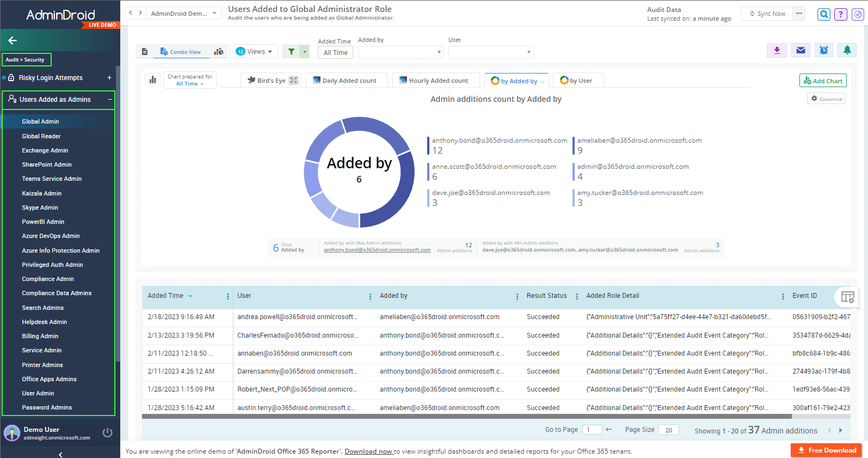
Task: Go to next page arrow
Action: point(840,430)
